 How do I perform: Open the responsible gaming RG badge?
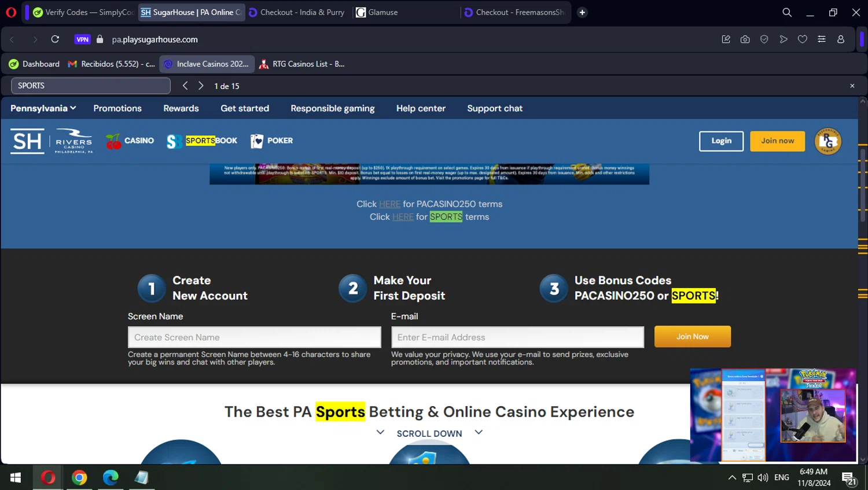click(x=828, y=141)
